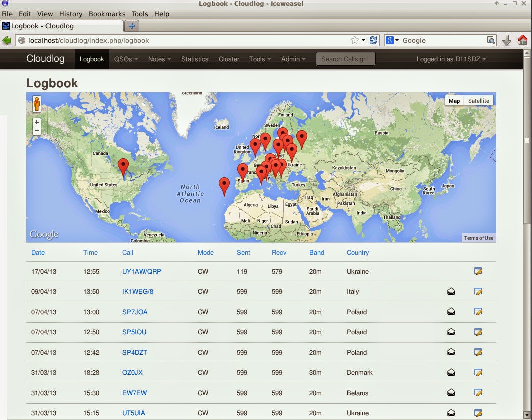The width and height of the screenshot is (532, 420).
Task: Open the search engine selector dropdown
Action: pyautogui.click(x=393, y=40)
